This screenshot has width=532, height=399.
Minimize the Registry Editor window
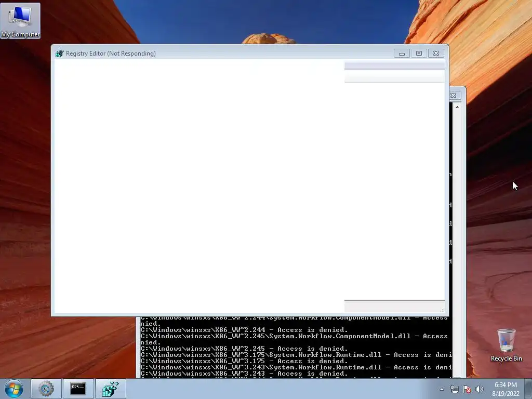[402, 54]
